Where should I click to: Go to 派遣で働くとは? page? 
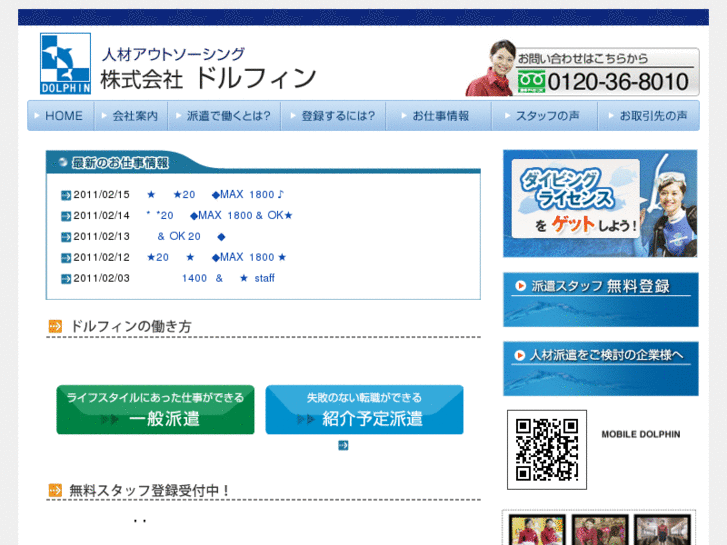tap(224, 115)
